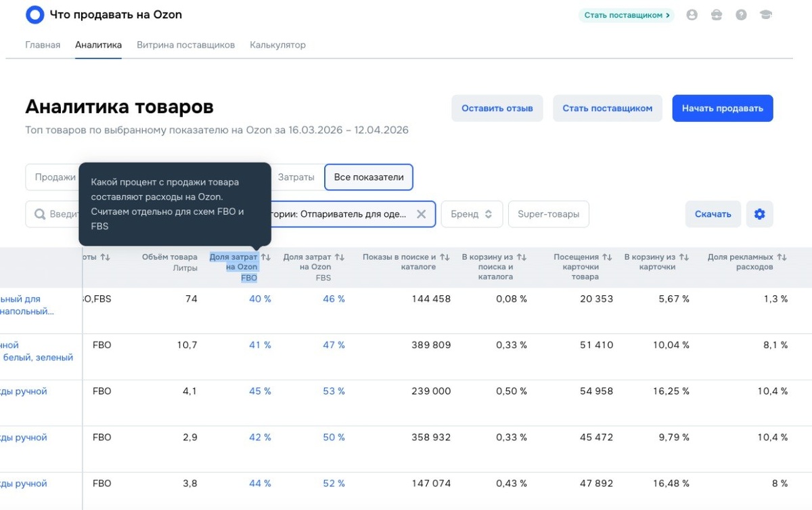
Task: Click Оставить отзыв button
Action: 497,108
